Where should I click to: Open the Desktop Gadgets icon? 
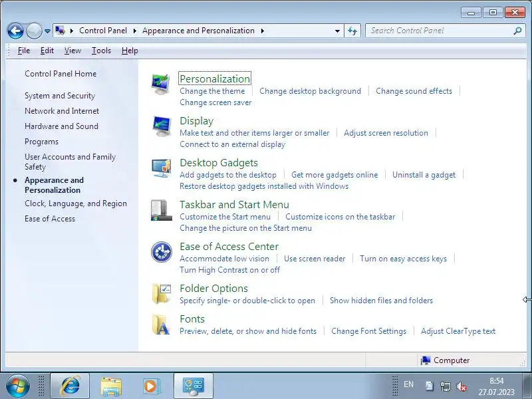pyautogui.click(x=161, y=168)
